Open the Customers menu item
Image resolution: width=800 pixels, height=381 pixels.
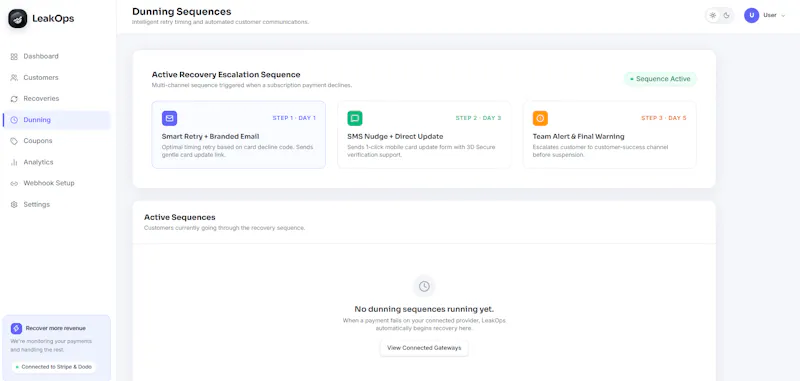pyautogui.click(x=56, y=78)
